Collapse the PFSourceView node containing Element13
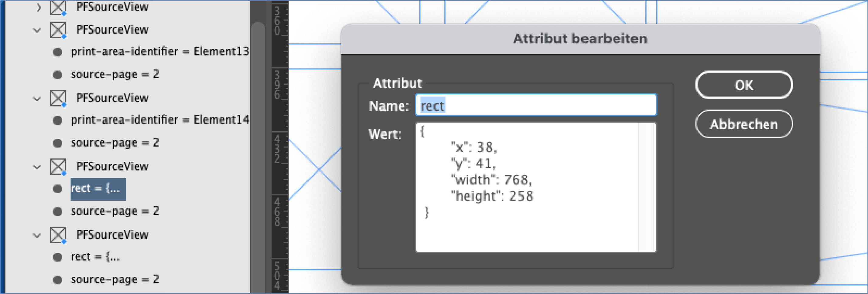Screen dimensions: 868x294 click(x=37, y=30)
